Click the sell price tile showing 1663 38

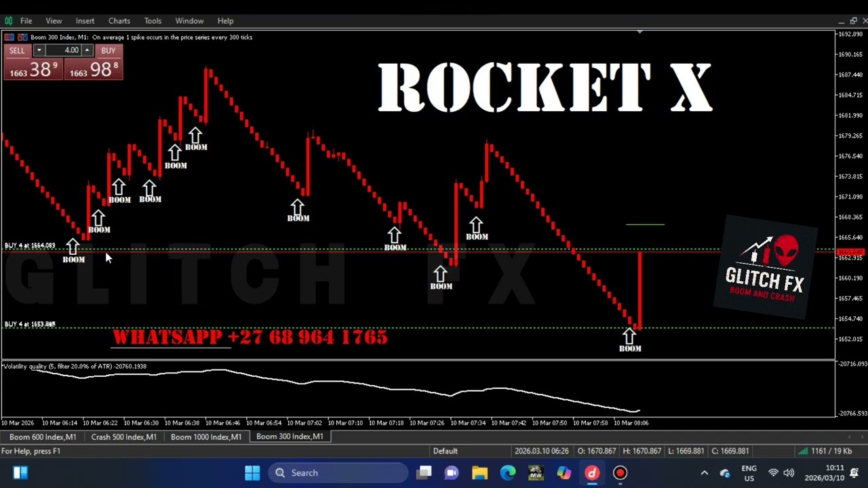33,69
